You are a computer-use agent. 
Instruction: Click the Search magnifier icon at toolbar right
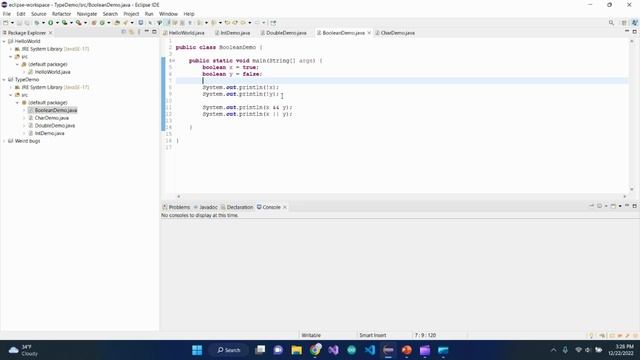click(x=611, y=23)
